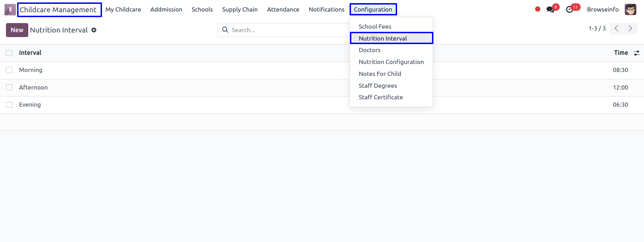
Task: Click the New button
Action: coord(17,30)
